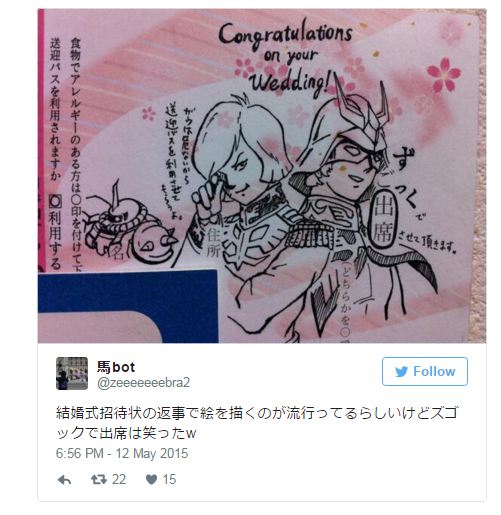Click the small Z'Gok robot drawing
The height and width of the screenshot is (515, 501).
point(128,225)
